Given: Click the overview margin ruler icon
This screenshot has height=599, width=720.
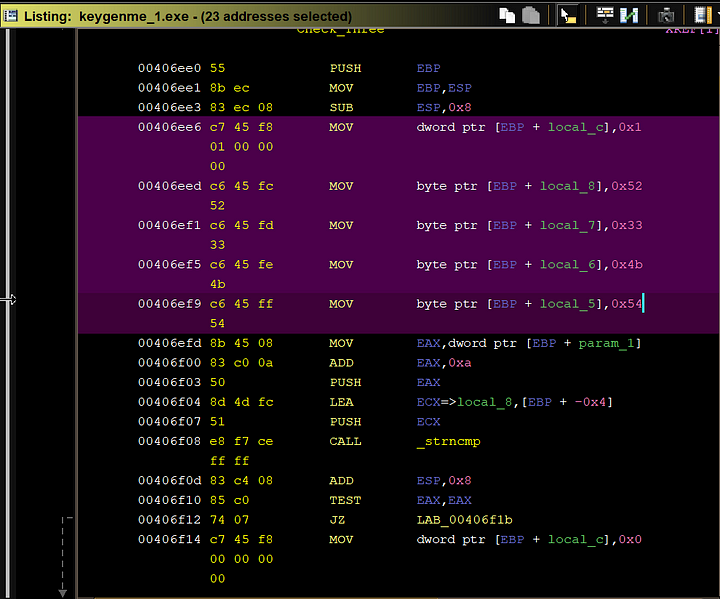Looking at the screenshot, I should [x=703, y=16].
